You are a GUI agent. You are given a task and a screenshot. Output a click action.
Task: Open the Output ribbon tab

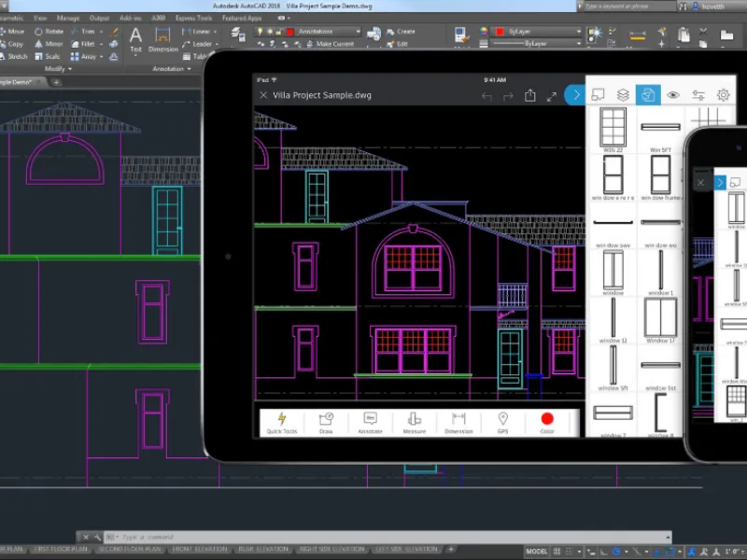tap(99, 18)
